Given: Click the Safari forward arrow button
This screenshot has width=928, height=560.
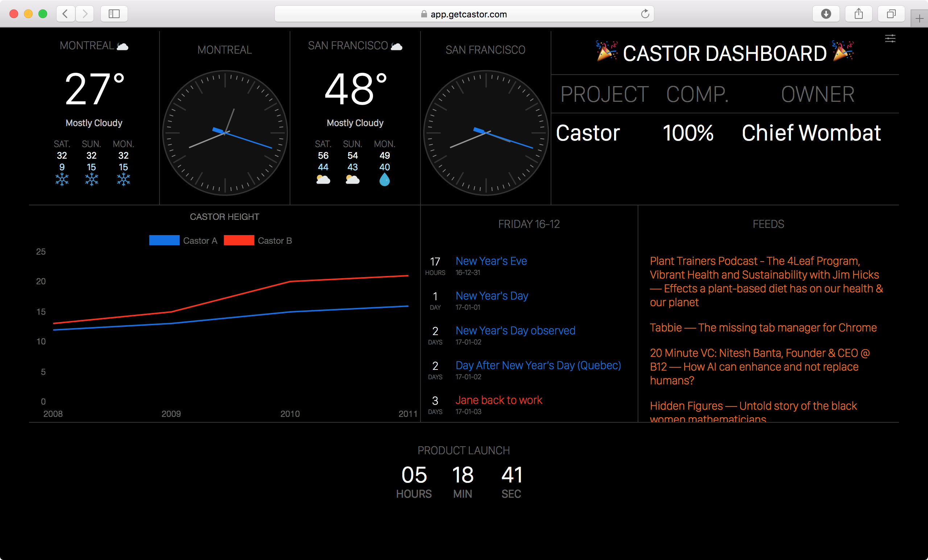Looking at the screenshot, I should (85, 14).
